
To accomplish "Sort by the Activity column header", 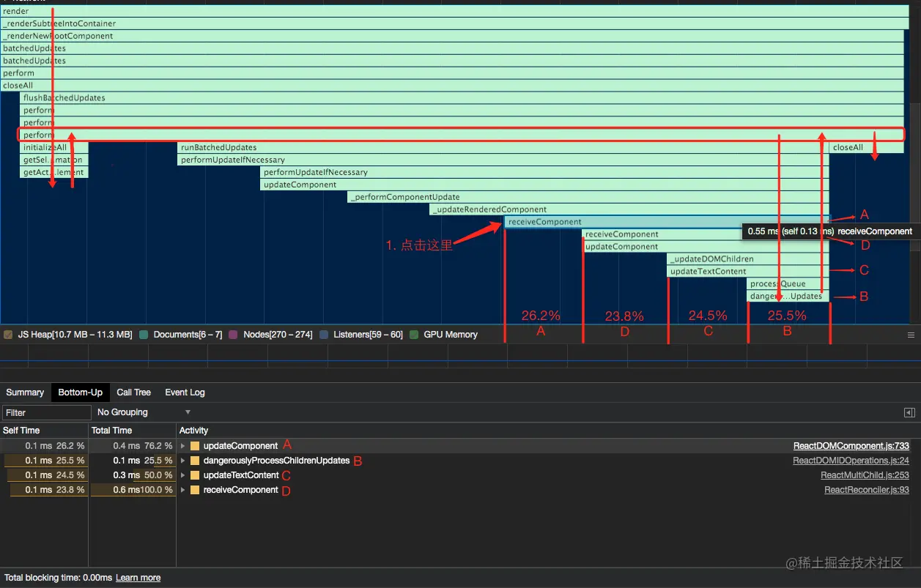I will pos(548,431).
